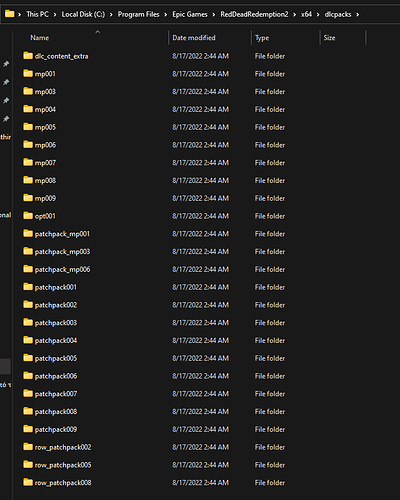Select the dlc_content_extra folder icon
Screen dimensions: 400x500
click(x=28, y=56)
